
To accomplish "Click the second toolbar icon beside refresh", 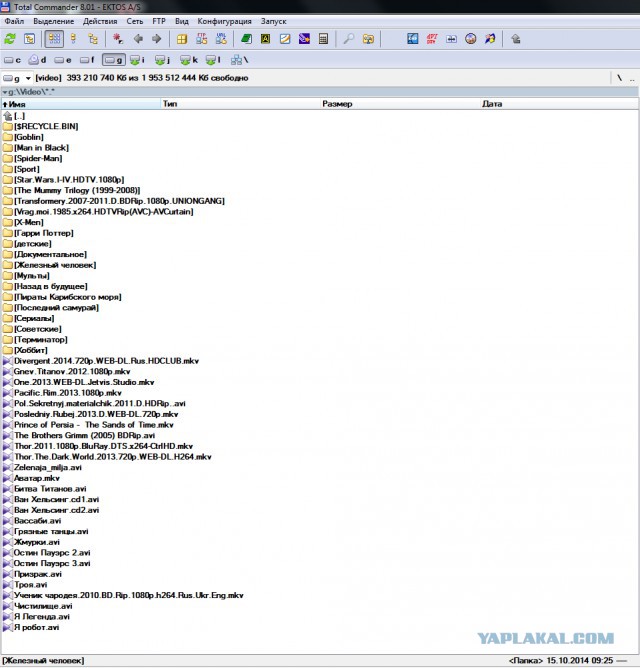I will (x=29, y=39).
